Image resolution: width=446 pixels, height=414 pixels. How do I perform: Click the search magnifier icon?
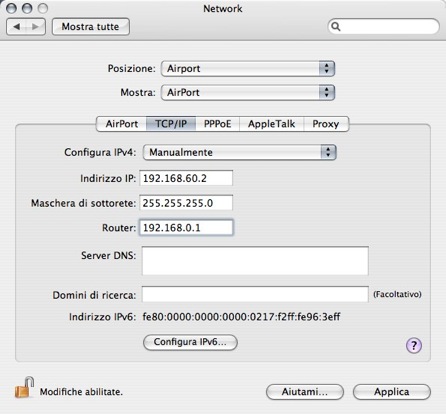tap(336, 27)
